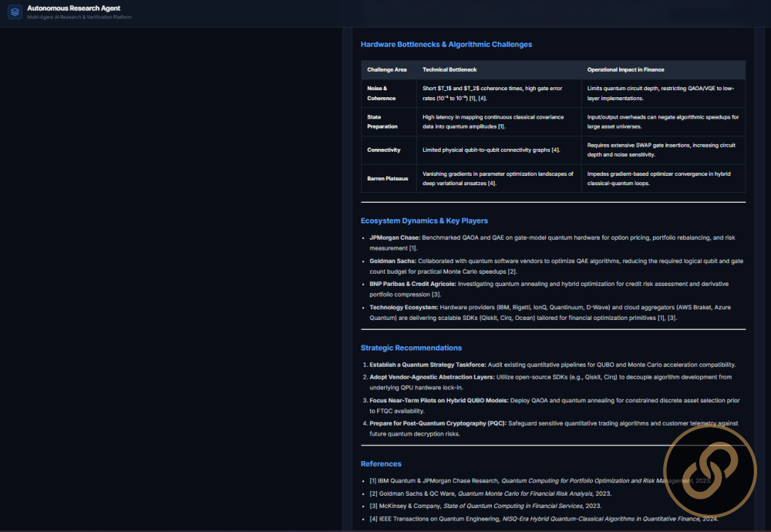Click the "Vanishing gradients in parameter optimization" cell

tap(499, 178)
